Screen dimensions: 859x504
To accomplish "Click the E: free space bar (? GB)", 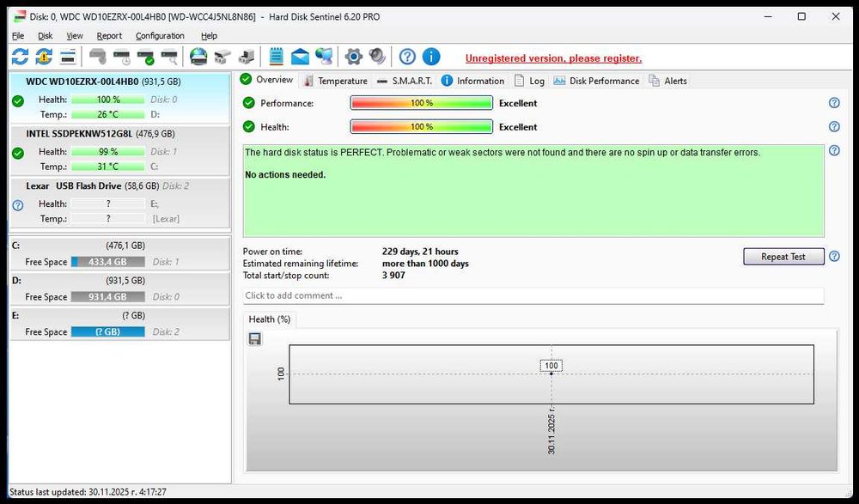I will coord(108,332).
